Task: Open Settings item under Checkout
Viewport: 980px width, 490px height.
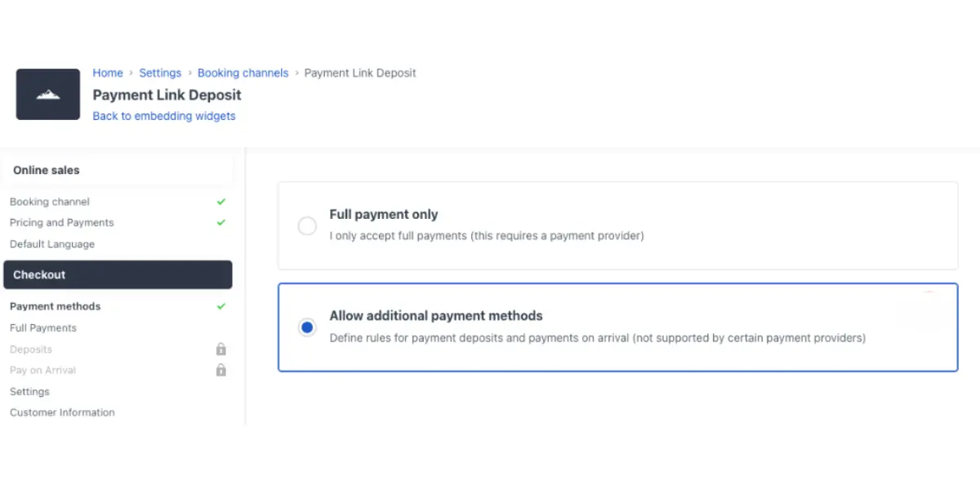Action: click(29, 391)
